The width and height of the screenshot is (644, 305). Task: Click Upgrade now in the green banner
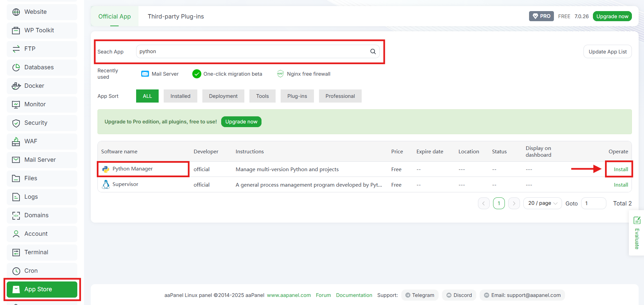241,122
